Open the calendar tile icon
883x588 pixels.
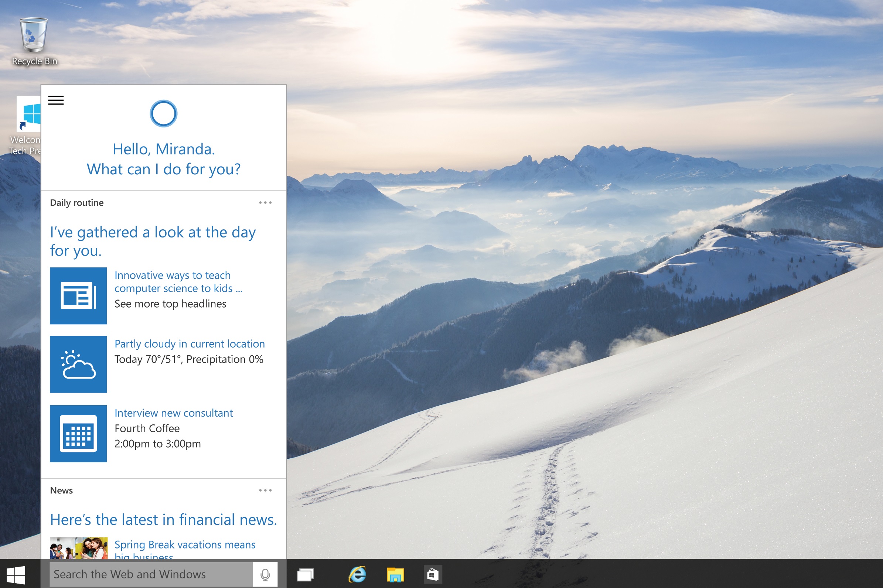pos(78,433)
